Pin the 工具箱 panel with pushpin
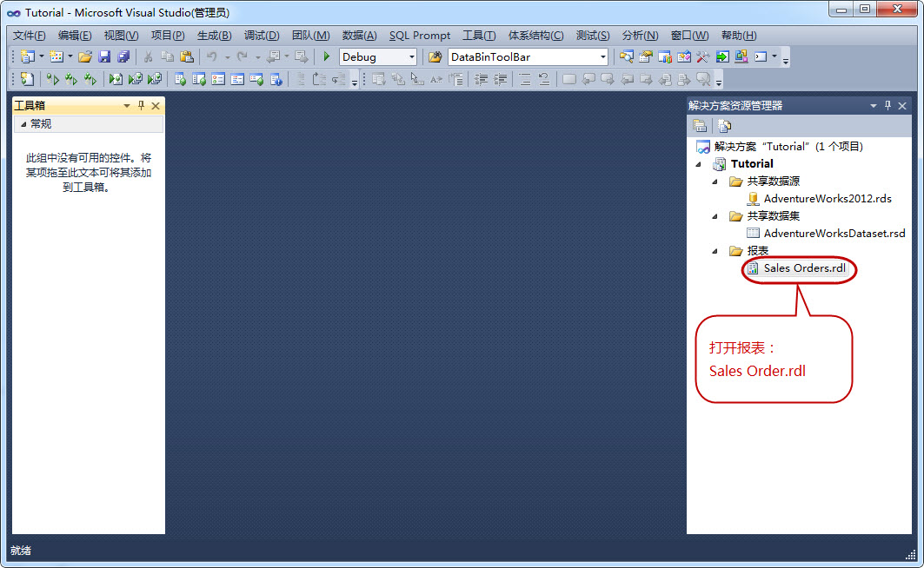The height and width of the screenshot is (568, 924). [141, 105]
